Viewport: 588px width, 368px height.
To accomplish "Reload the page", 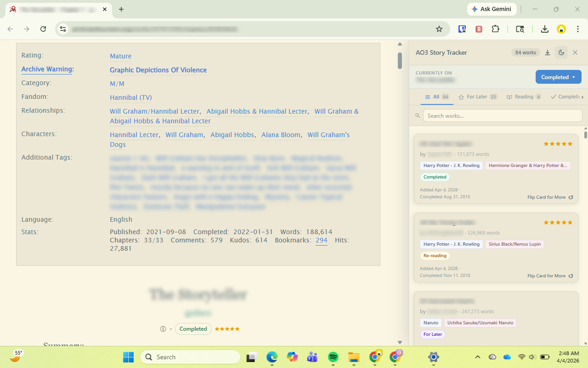I will pos(43,29).
